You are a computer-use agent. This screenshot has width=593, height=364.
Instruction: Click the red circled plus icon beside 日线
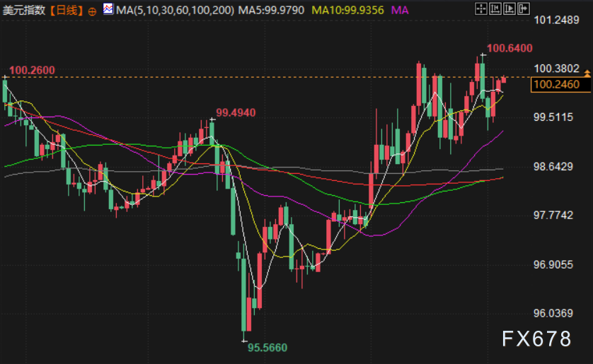[92, 10]
